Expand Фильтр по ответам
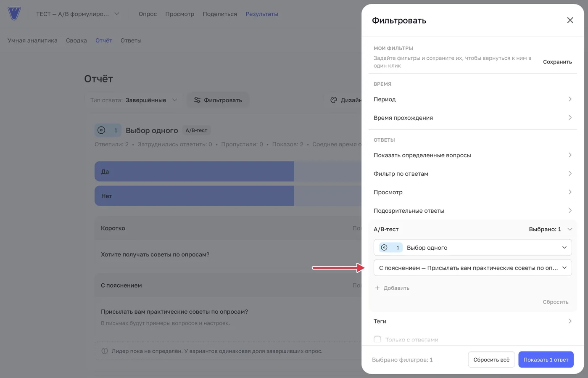Screen dimensions: 588x378 tap(472, 174)
